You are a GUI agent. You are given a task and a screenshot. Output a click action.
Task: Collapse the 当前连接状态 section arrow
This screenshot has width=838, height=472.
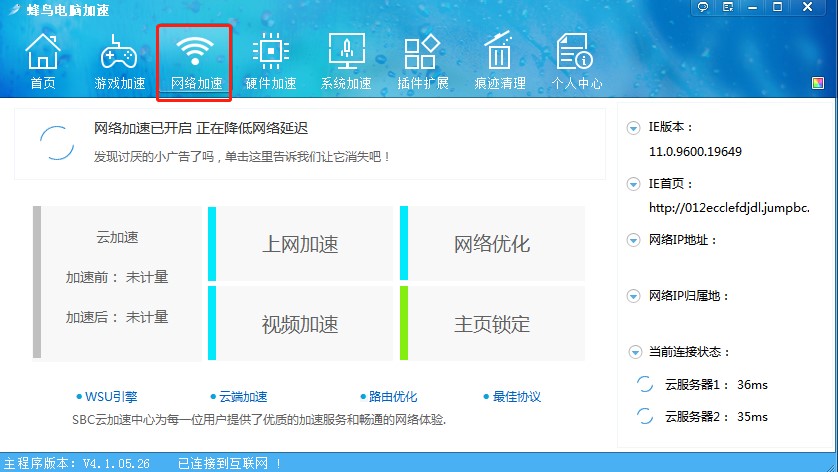coord(635,352)
